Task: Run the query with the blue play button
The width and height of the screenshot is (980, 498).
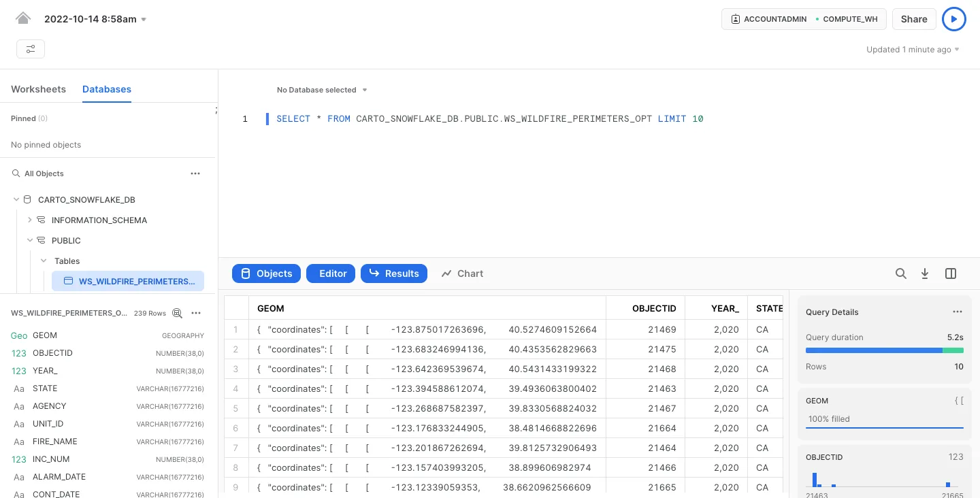Action: (x=954, y=19)
